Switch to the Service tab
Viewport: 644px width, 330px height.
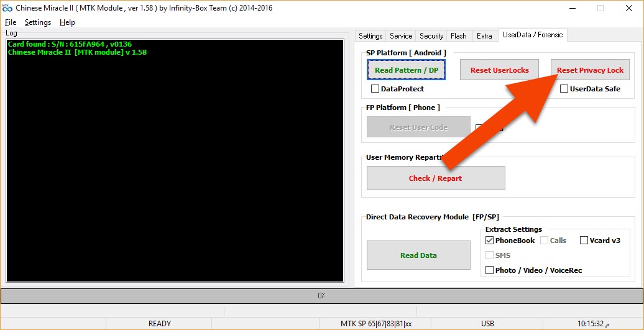(x=401, y=36)
